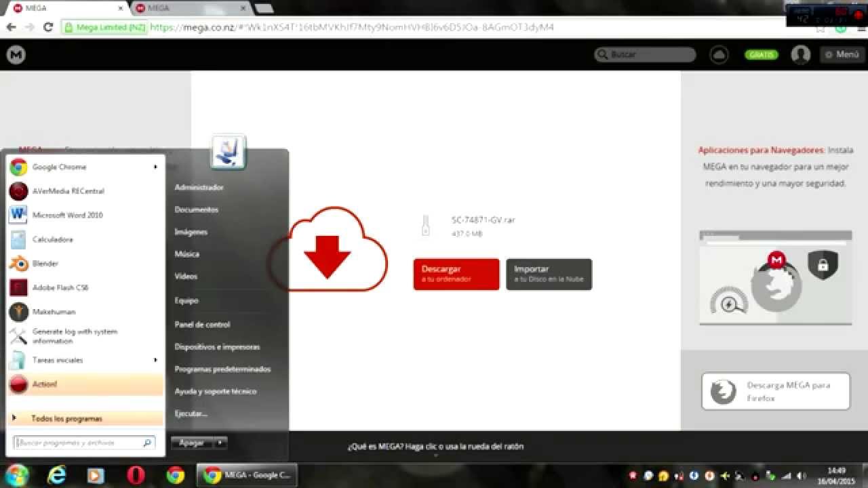Click ¿Qué es MEGA? bottom bar text
The width and height of the screenshot is (868, 488).
435,447
